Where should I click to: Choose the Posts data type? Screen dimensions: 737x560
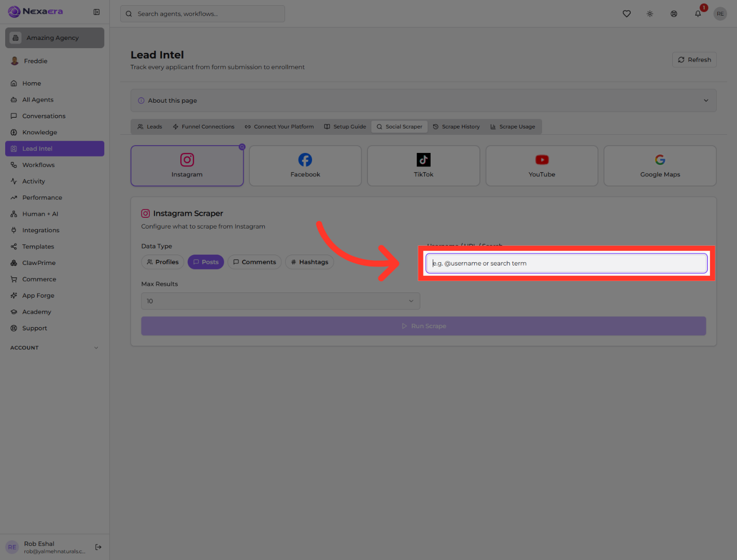(206, 262)
